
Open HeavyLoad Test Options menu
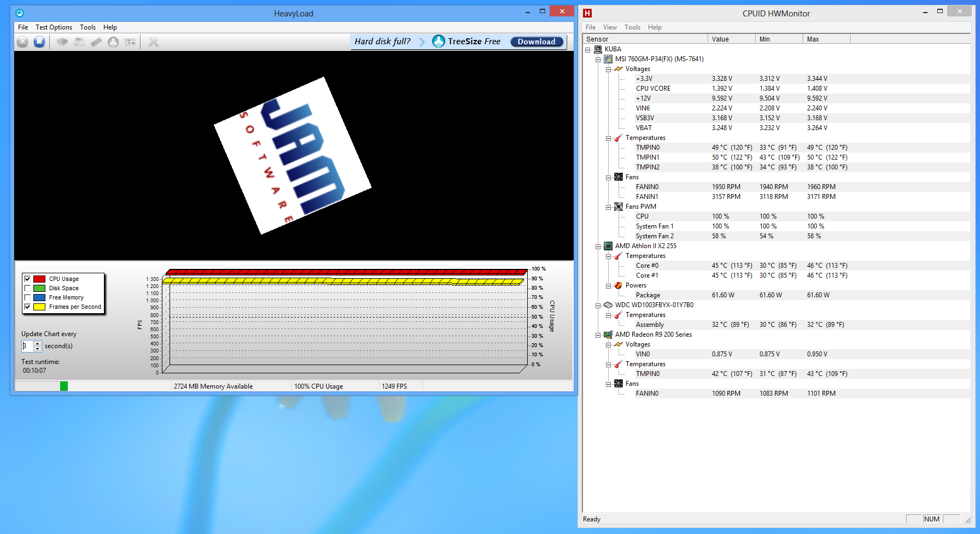tap(54, 27)
